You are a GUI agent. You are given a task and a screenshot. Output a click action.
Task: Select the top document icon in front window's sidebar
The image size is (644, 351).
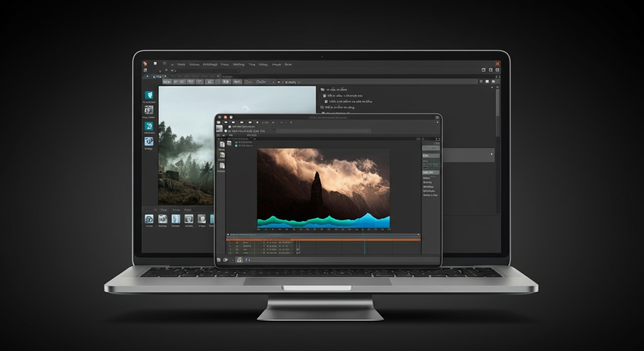pos(221,144)
